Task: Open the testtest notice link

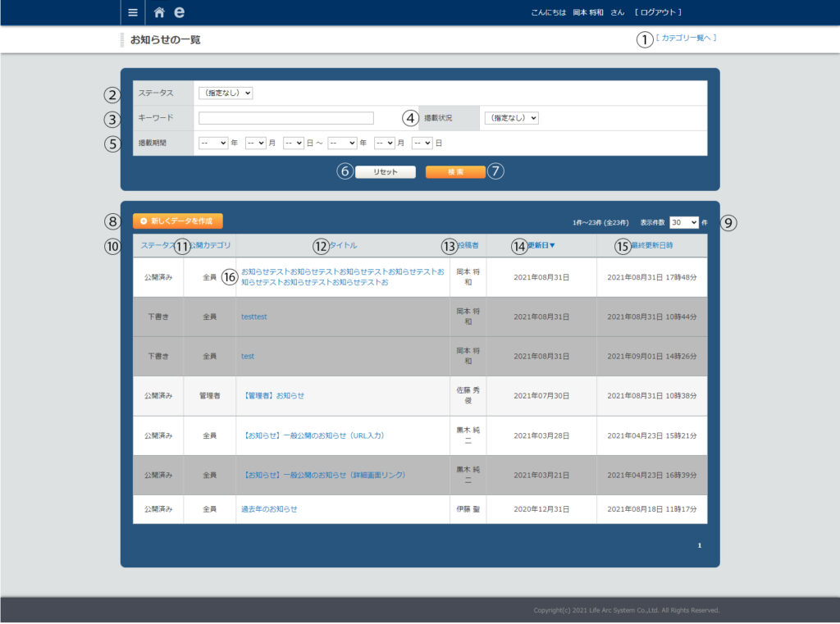Action: (x=253, y=317)
